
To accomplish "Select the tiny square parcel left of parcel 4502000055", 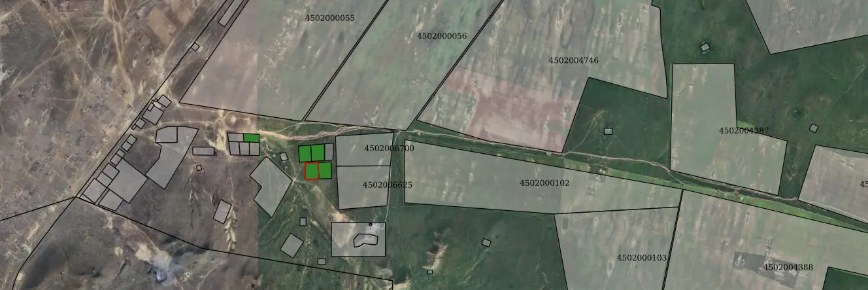I will click(195, 46).
